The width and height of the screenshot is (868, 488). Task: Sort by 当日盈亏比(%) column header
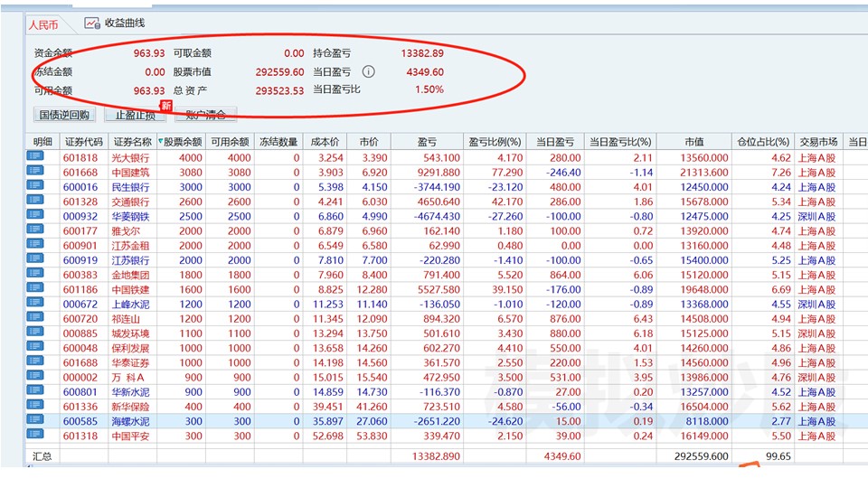click(620, 142)
